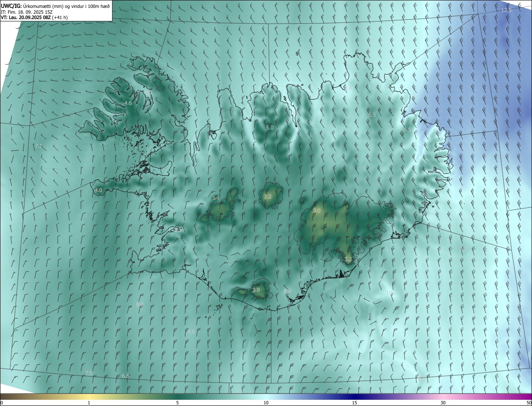Click tick label 50 on the color scale
Screen dimensions: 532x406
pos(529,403)
